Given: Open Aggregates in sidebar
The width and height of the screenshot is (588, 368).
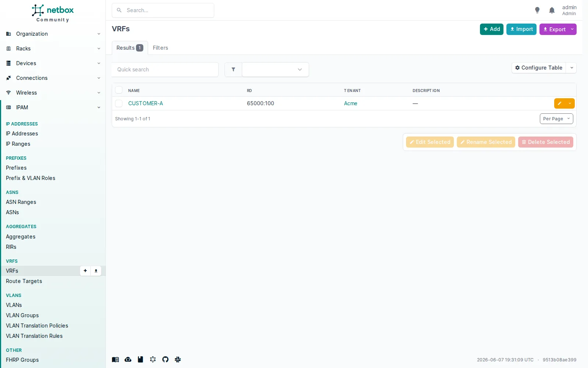Looking at the screenshot, I should pyautogui.click(x=21, y=237).
